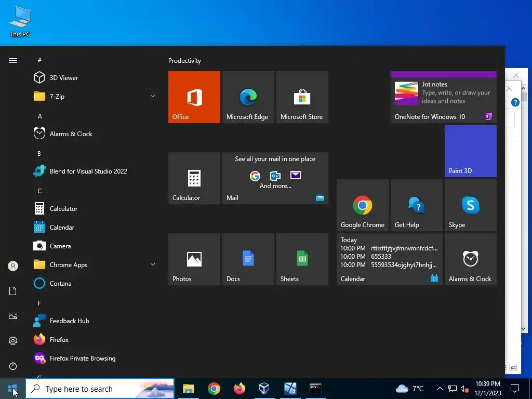Open Calendar in the app list
The width and height of the screenshot is (532, 399).
pos(95,228)
